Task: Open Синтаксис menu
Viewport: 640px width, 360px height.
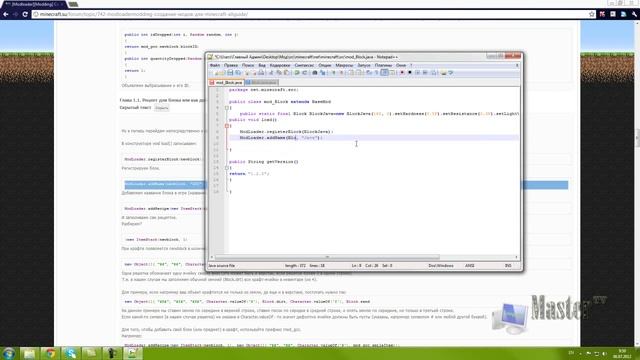Action: pyautogui.click(x=304, y=65)
